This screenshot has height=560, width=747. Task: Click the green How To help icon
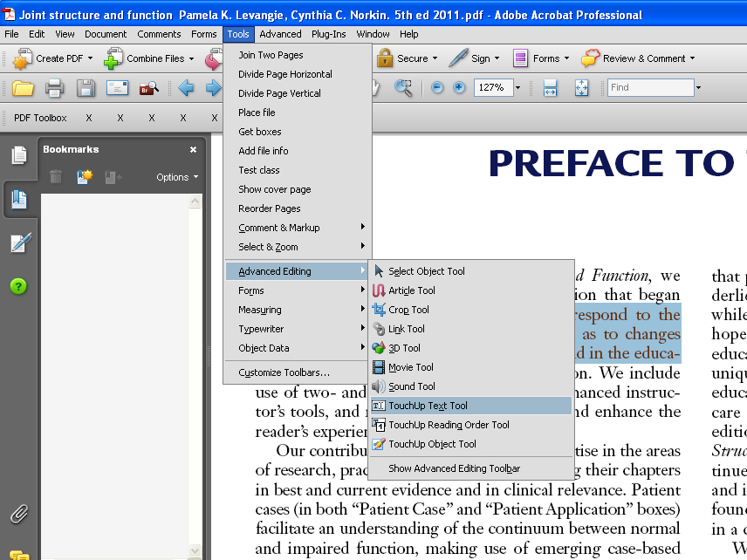[18, 286]
